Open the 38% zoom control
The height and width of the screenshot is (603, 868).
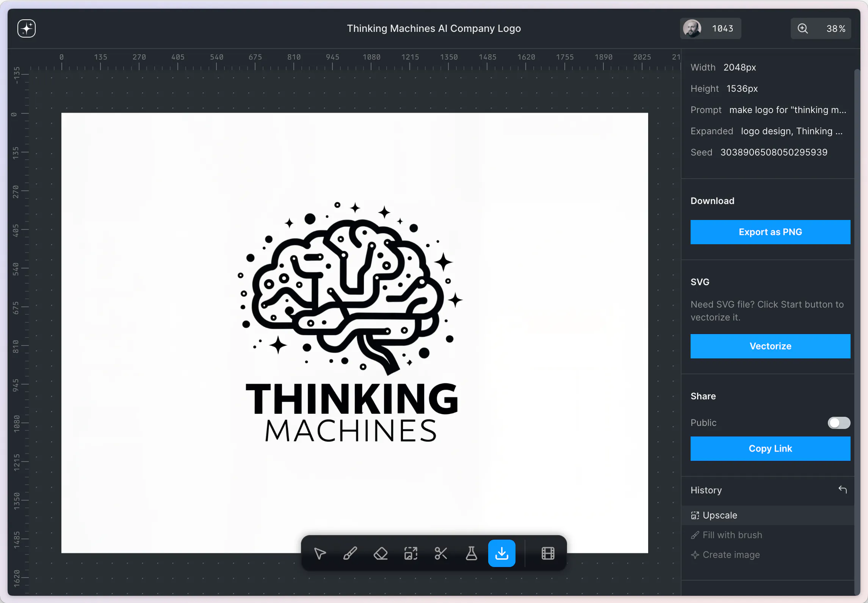(821, 28)
